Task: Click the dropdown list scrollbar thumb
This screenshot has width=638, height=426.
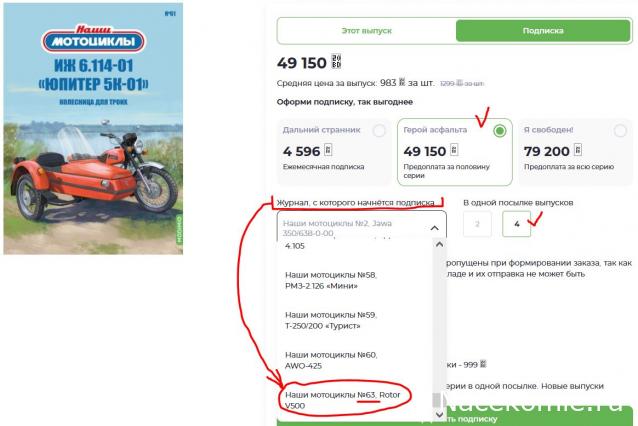Action: 437,400
